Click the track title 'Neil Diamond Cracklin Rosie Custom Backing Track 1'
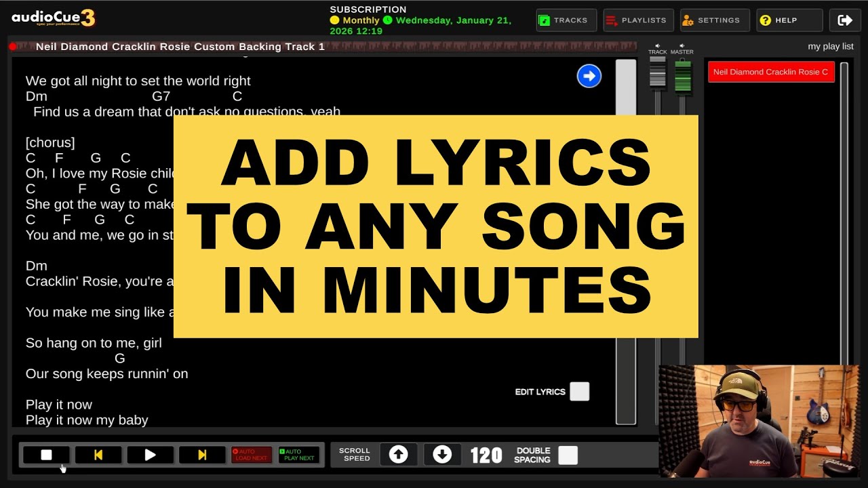Viewport: 868px width, 488px height. [180, 47]
